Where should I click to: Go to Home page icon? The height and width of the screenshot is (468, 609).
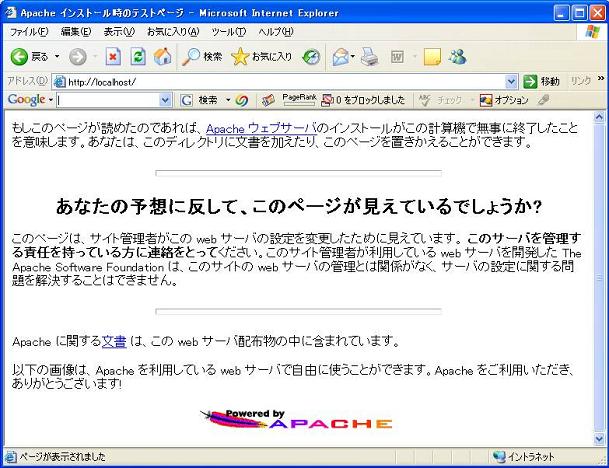pyautogui.click(x=163, y=57)
